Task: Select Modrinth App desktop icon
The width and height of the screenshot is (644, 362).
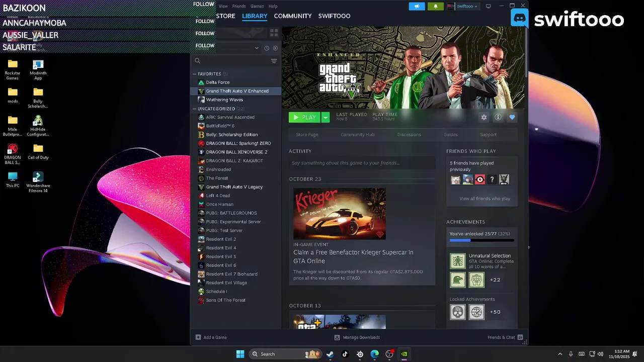Action: tap(38, 70)
